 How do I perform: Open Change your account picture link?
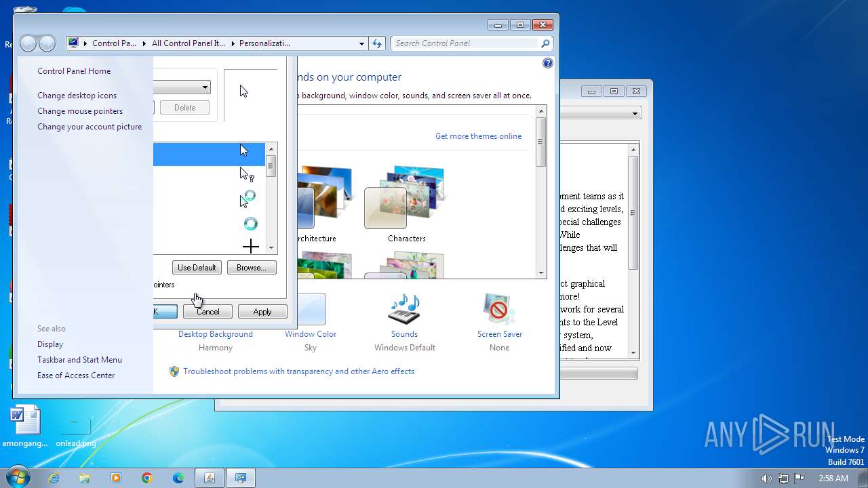[90, 127]
